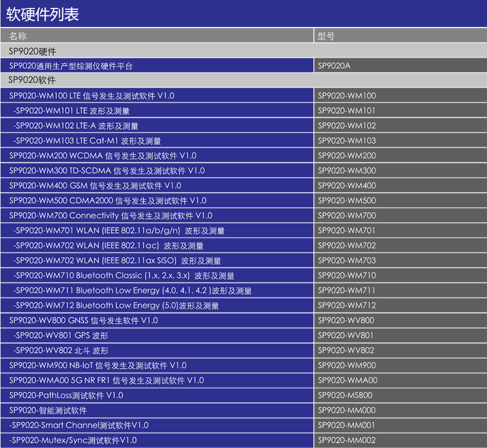Click the WM710 Bluetooth Classic 波形及测量 name
This screenshot has height=448, width=487.
click(x=124, y=276)
